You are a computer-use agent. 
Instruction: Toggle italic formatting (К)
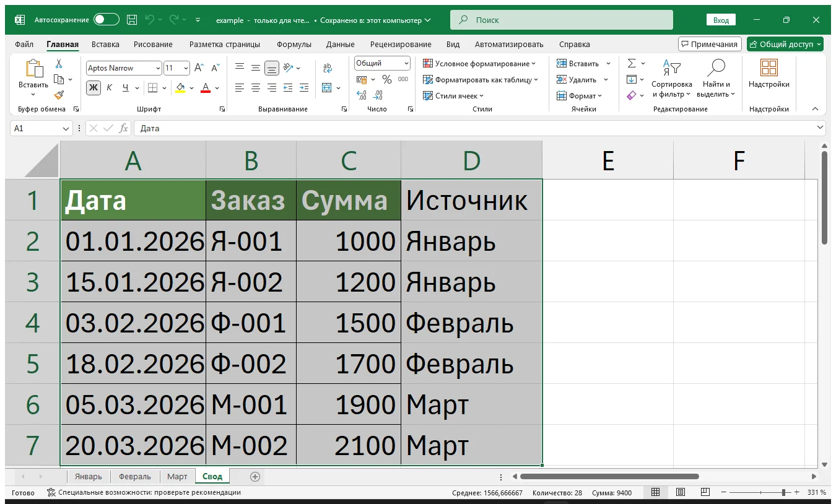[x=110, y=87]
